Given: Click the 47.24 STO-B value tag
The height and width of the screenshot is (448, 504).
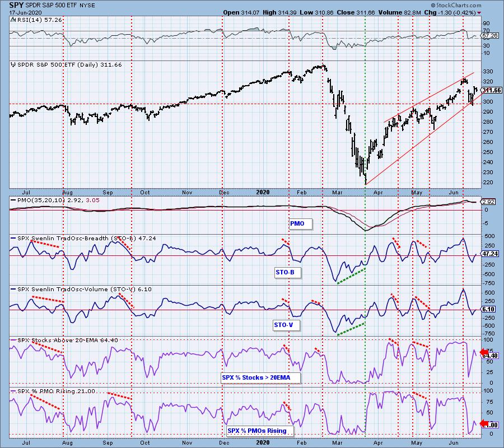Looking at the screenshot, I should point(491,254).
